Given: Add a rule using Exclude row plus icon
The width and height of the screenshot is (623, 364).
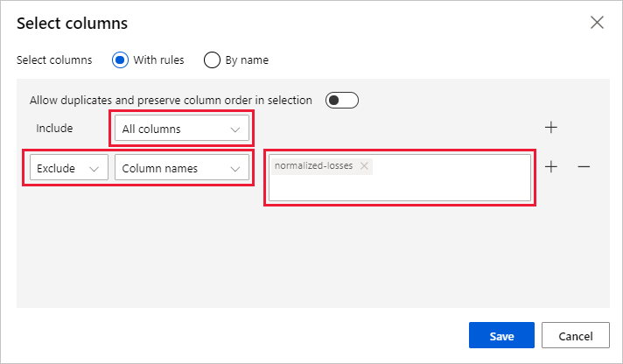Looking at the screenshot, I should coord(551,167).
